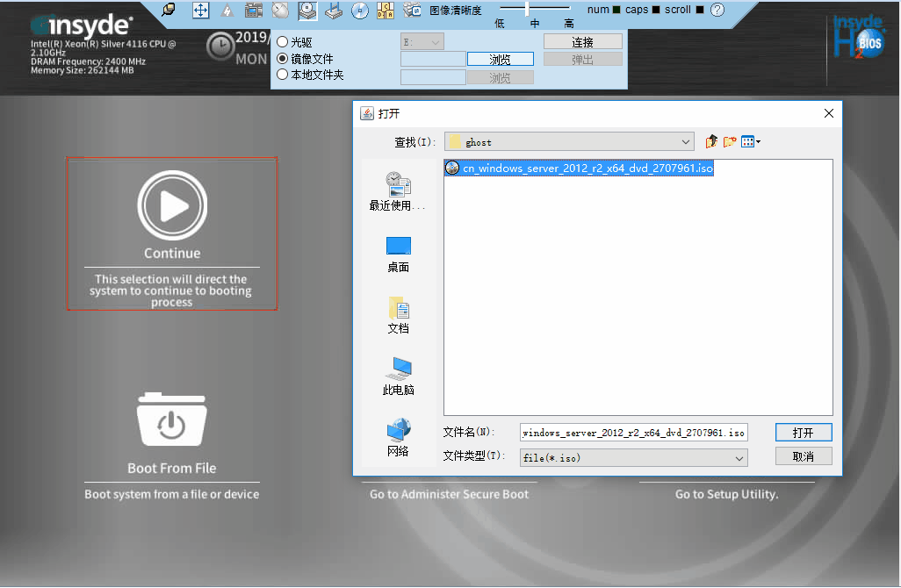Expand the 查找 ghost folder dropdown
The height and width of the screenshot is (588, 901).
pos(686,142)
